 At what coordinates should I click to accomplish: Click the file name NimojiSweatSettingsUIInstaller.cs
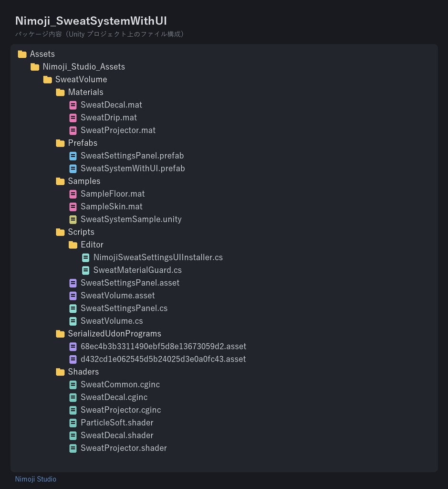pos(158,257)
